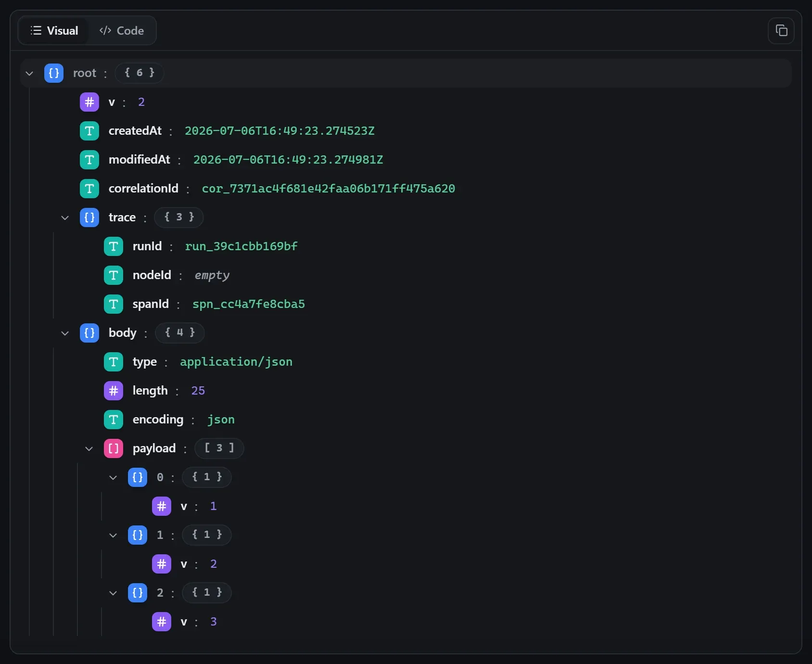Click the body key label
812x664 pixels.
click(123, 333)
